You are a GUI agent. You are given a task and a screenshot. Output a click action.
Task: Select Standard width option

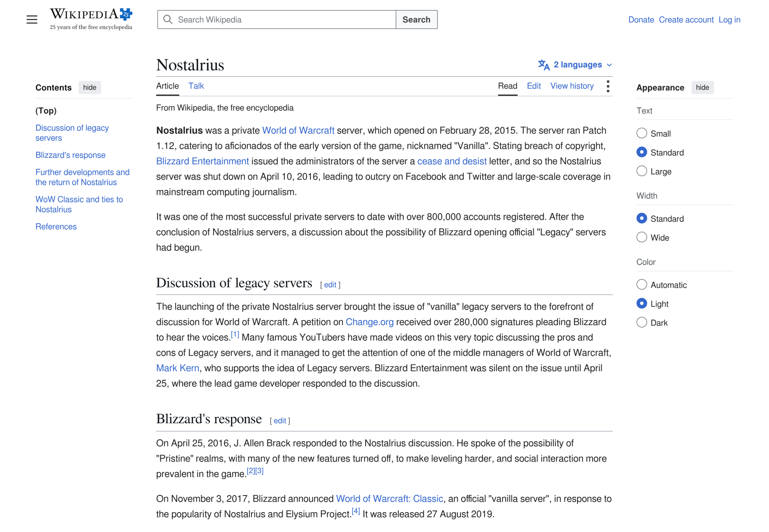(642, 218)
